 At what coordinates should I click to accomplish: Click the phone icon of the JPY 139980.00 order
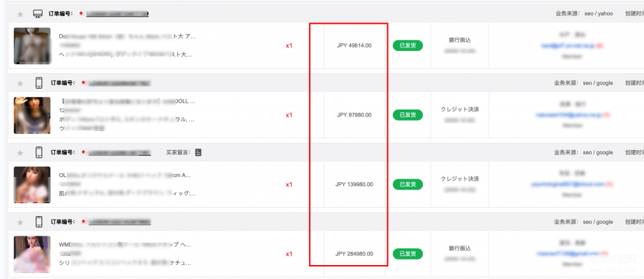39,152
